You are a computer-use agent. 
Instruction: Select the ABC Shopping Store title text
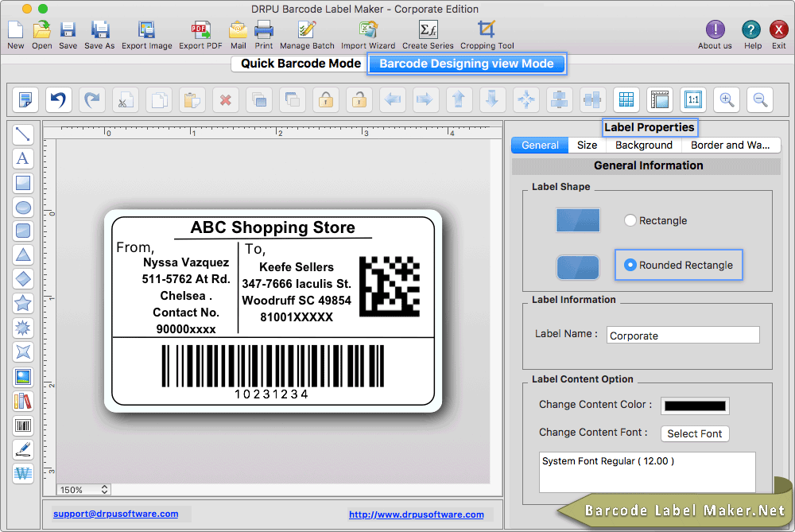pyautogui.click(x=273, y=227)
